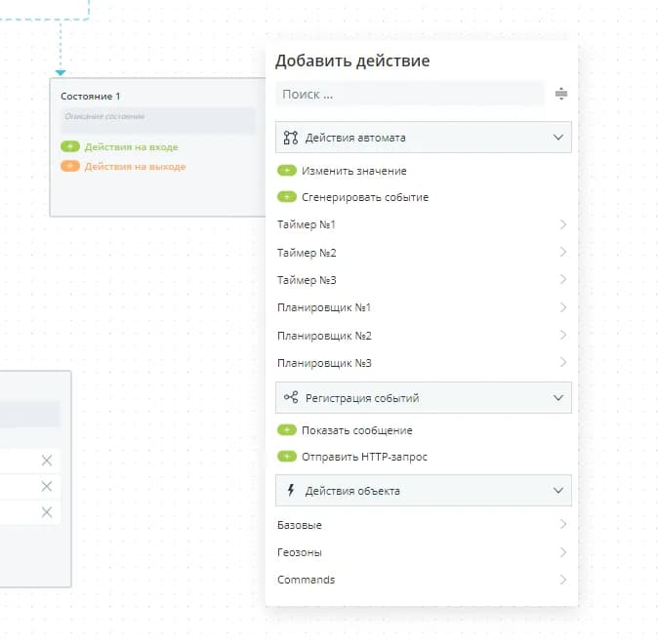The image size is (658, 644).
Task: Click the Поиск search field
Action: 409,95
